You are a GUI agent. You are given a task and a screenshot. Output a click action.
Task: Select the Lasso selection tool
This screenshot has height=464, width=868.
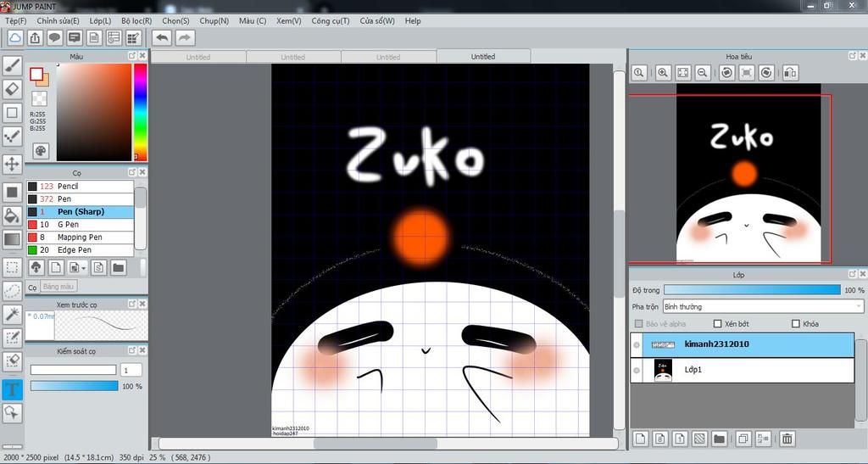[x=12, y=290]
